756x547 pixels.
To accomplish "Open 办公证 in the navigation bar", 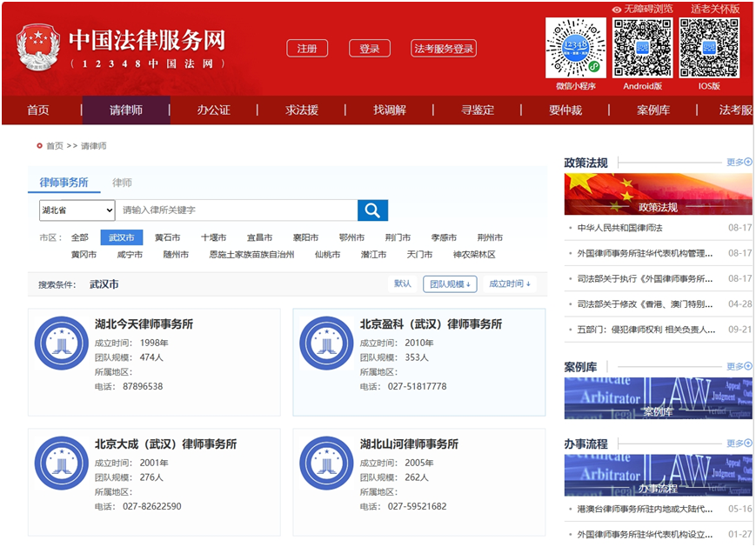I will click(x=214, y=110).
